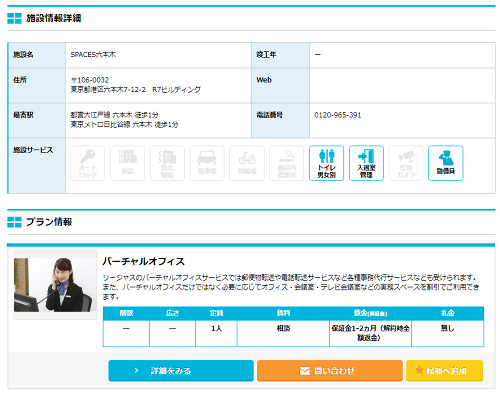The height and width of the screenshot is (394, 500).
Task: Click the プラン情報 section heading
Action: (x=49, y=222)
